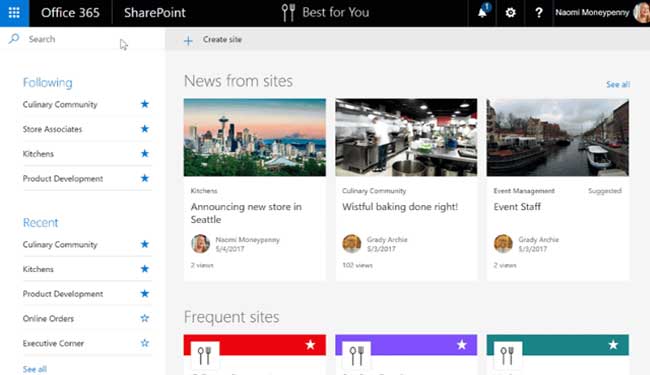The width and height of the screenshot is (650, 375).
Task: Toggle star on the purple frequent site card
Action: coord(461,345)
